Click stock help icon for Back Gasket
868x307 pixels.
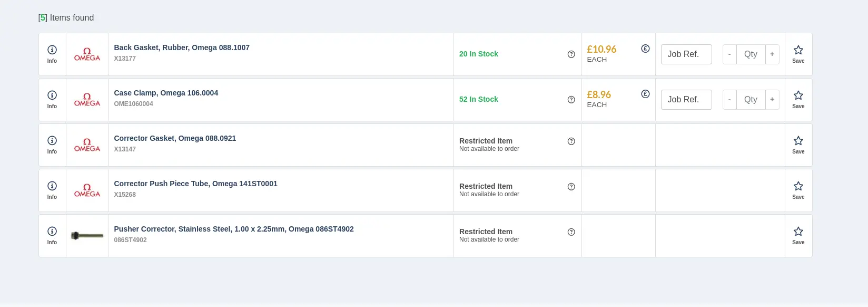pyautogui.click(x=571, y=54)
